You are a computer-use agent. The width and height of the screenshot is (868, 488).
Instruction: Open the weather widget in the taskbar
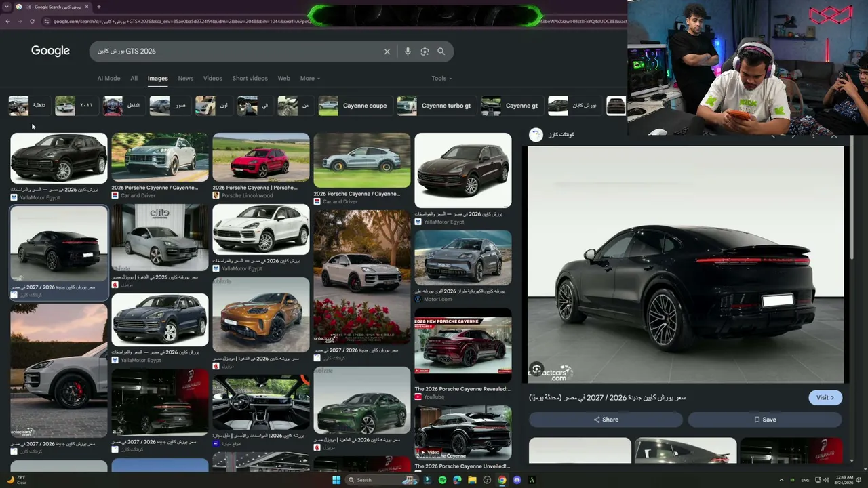click(15, 480)
